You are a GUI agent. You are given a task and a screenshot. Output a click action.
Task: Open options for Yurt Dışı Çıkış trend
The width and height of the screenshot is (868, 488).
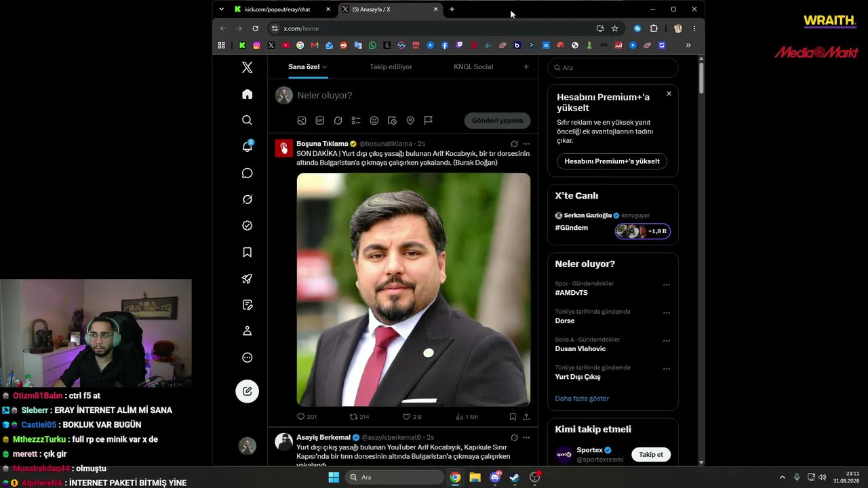(667, 369)
